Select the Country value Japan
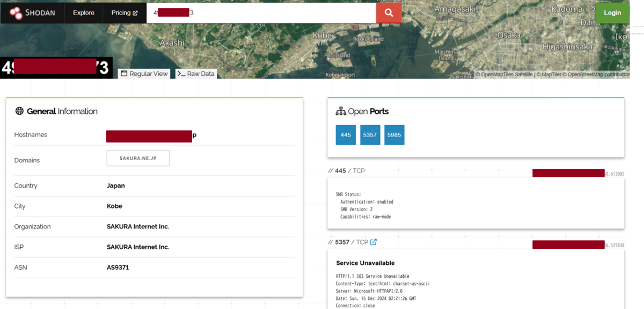Screen dimensions: 644x309 (116, 185)
